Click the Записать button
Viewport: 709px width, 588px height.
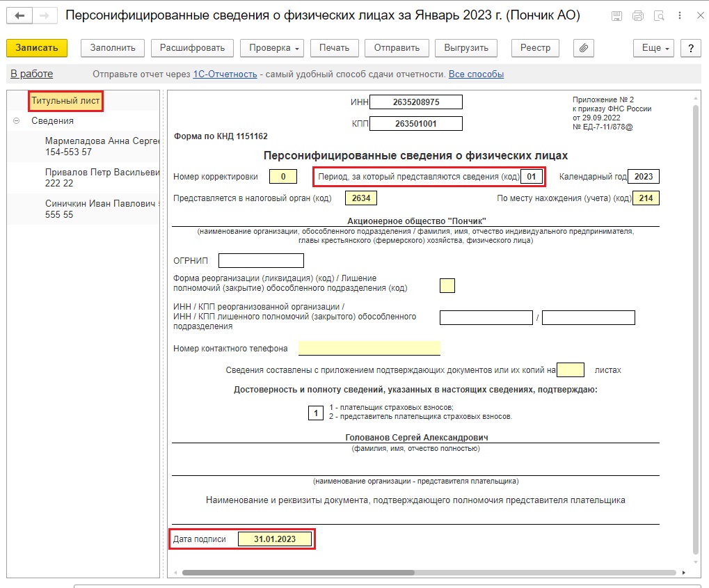point(37,48)
